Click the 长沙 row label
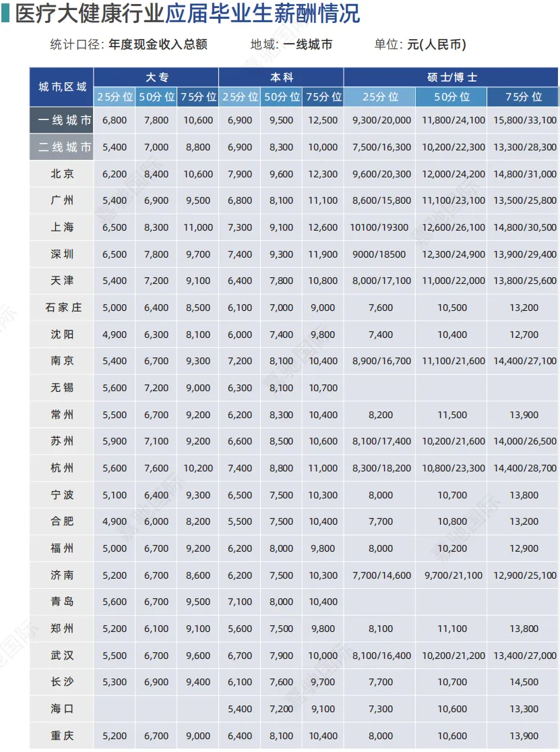This screenshot has height=752, width=560. 62,681
